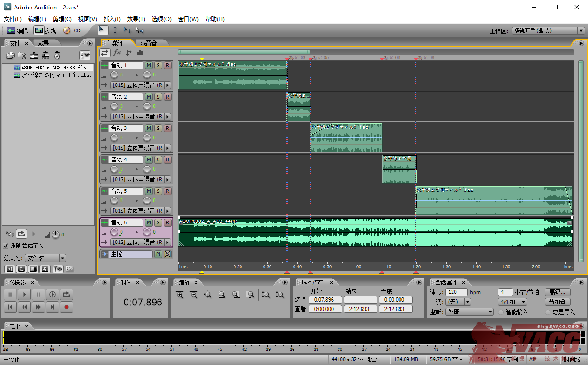Expand 音轨 3 output routing arrow

coord(168,148)
